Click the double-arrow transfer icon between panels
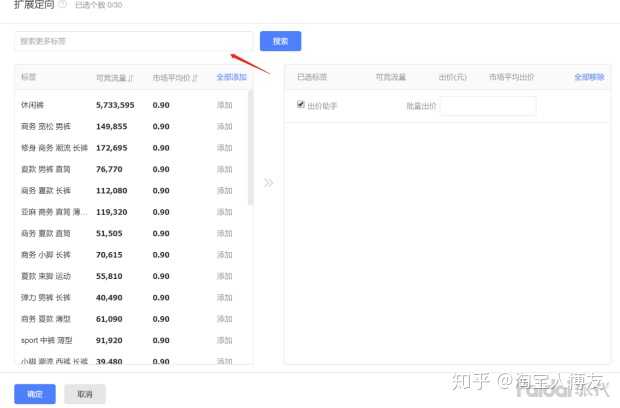620x408 pixels. click(268, 183)
